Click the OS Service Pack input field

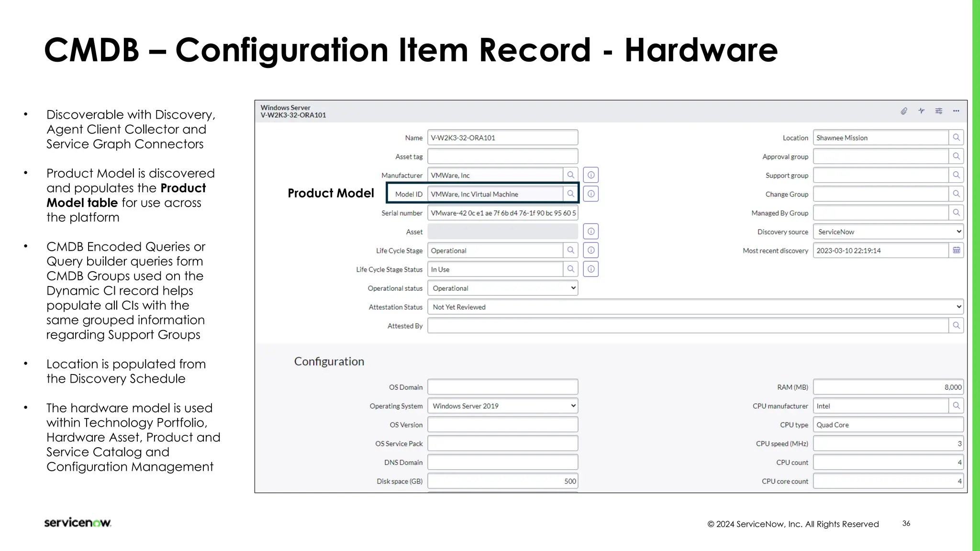coord(502,443)
